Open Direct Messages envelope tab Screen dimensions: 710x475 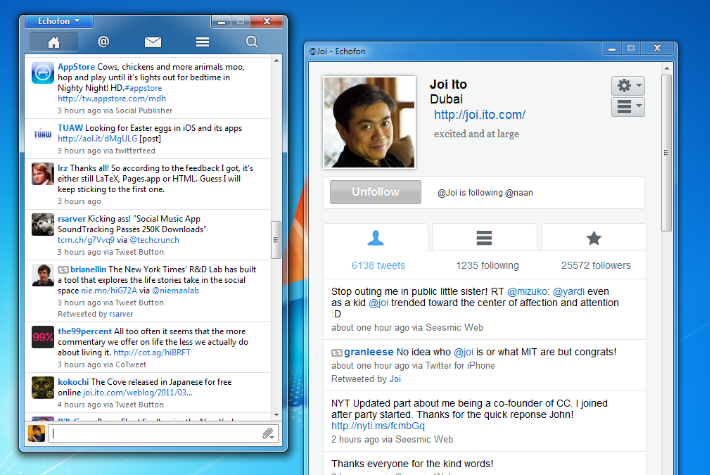coord(152,41)
